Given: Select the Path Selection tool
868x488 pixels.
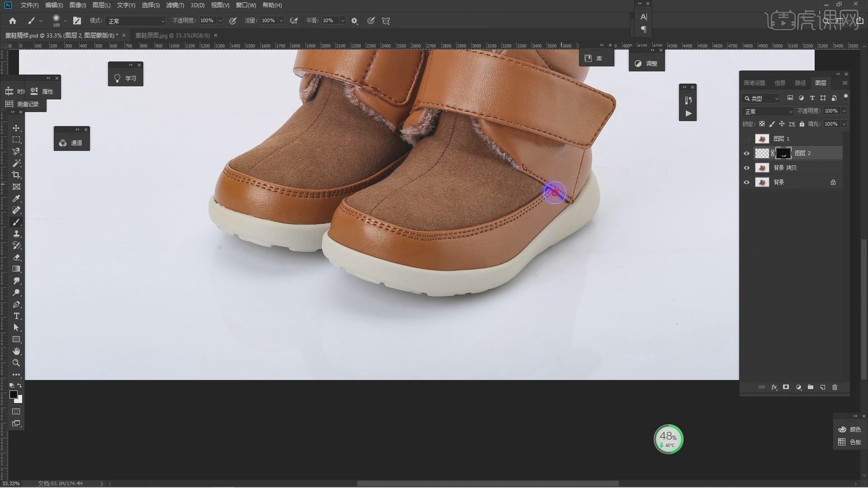Looking at the screenshot, I should click(x=16, y=328).
